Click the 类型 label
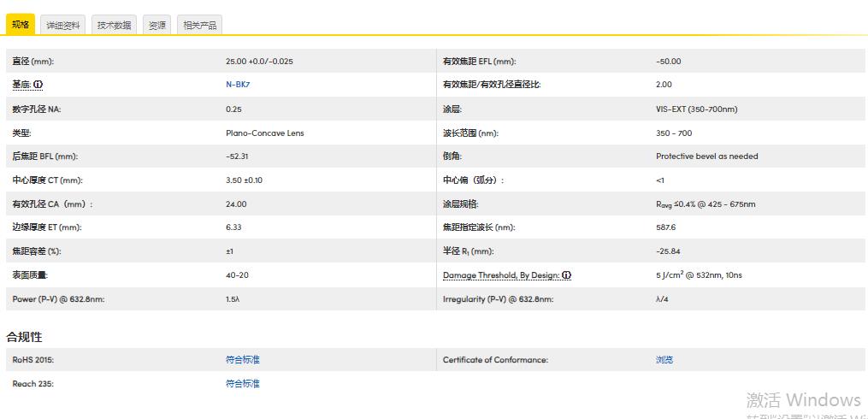Viewport: 868px width, 419px height. coord(21,133)
